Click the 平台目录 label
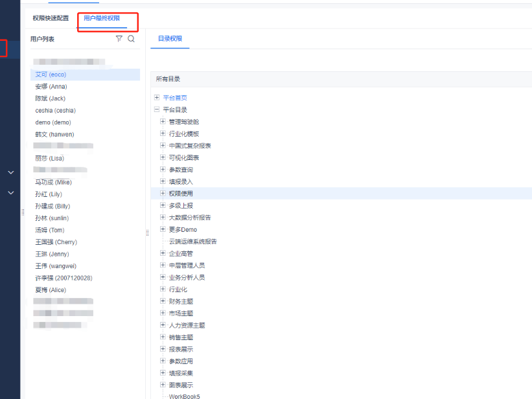 click(175, 109)
